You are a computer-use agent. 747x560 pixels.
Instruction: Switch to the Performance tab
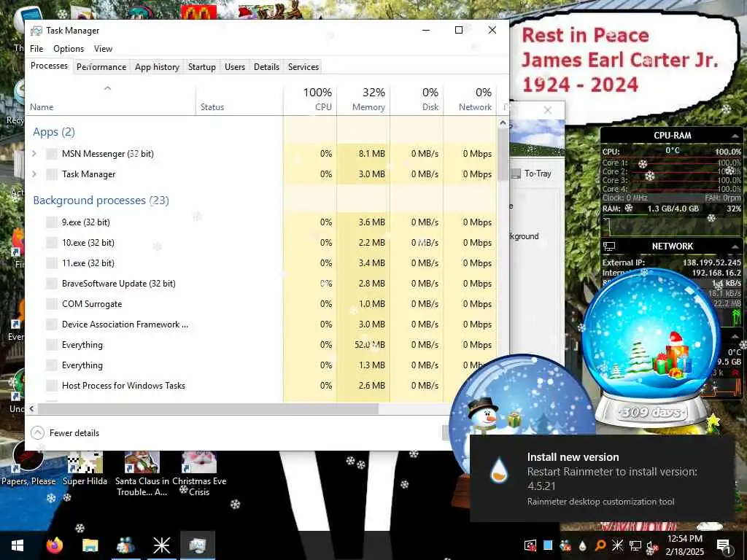pyautogui.click(x=101, y=67)
